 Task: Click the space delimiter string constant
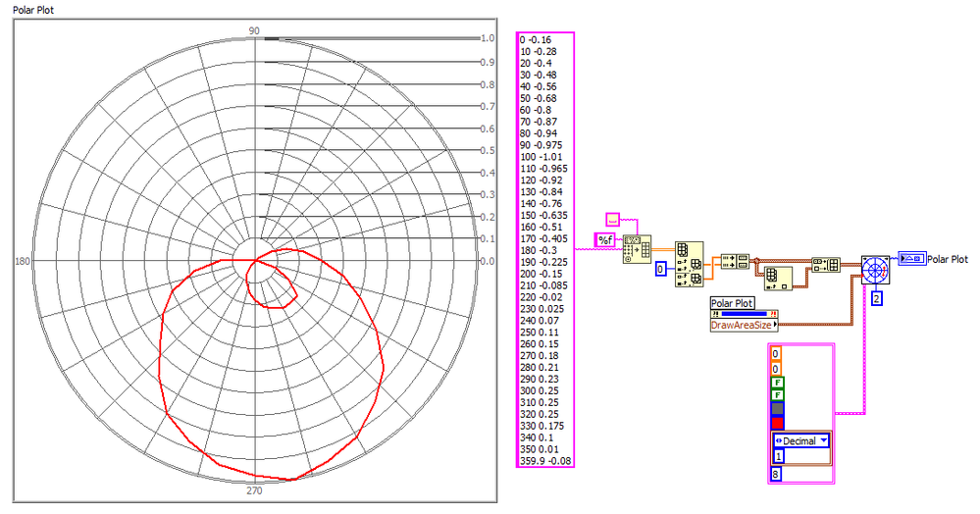[x=612, y=220]
